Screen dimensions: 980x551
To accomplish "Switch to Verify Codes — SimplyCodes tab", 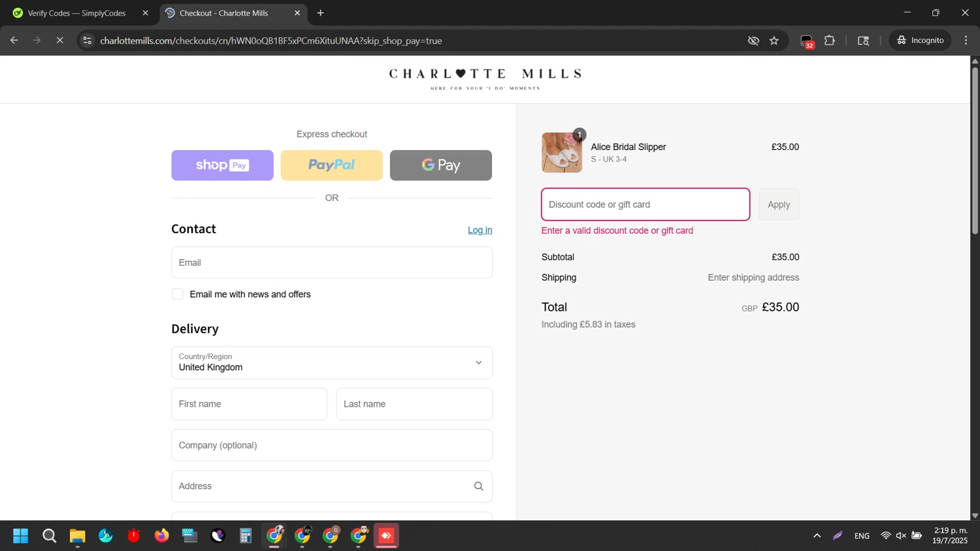I will coord(76,13).
